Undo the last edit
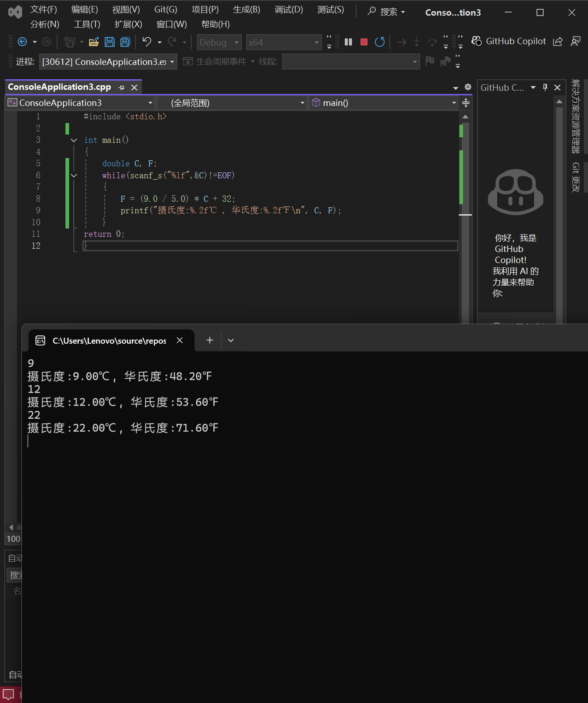 [147, 42]
